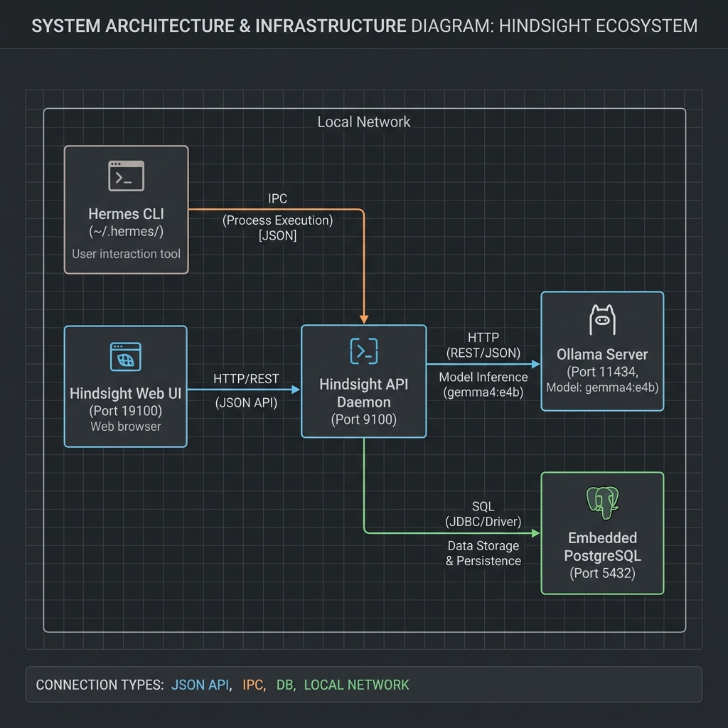The height and width of the screenshot is (728, 728).
Task: Click the blue 'JSON API' legend entry
Action: tap(200, 685)
